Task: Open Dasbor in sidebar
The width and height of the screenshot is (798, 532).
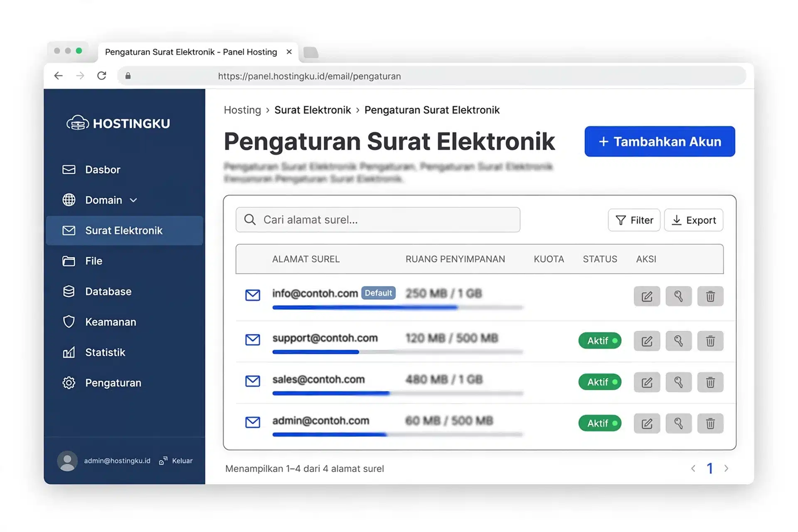Action: [124, 170]
